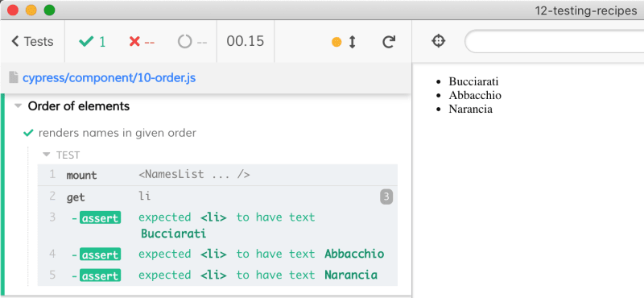This screenshot has height=298, width=644.
Task: Select the get li command row
Action: tap(217, 197)
